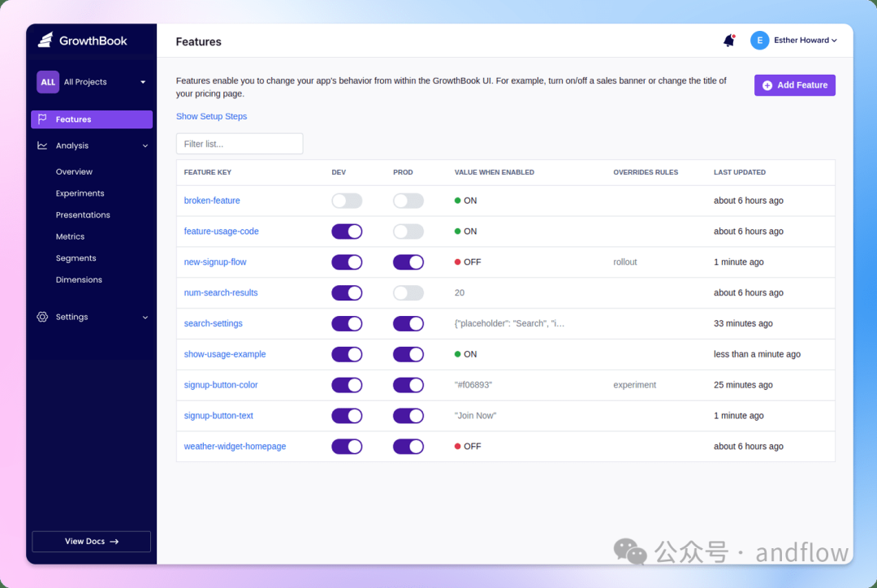Open Metrics page
This screenshot has height=588, width=877.
coord(70,236)
